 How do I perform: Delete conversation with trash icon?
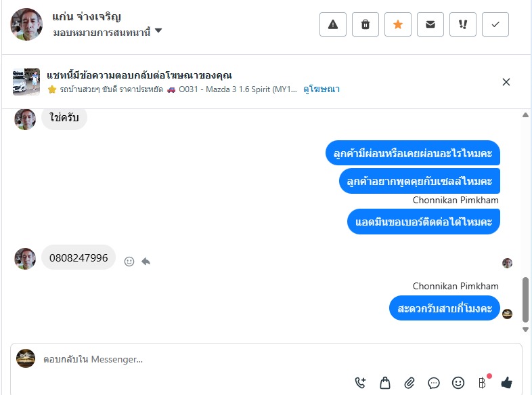pyautogui.click(x=365, y=24)
